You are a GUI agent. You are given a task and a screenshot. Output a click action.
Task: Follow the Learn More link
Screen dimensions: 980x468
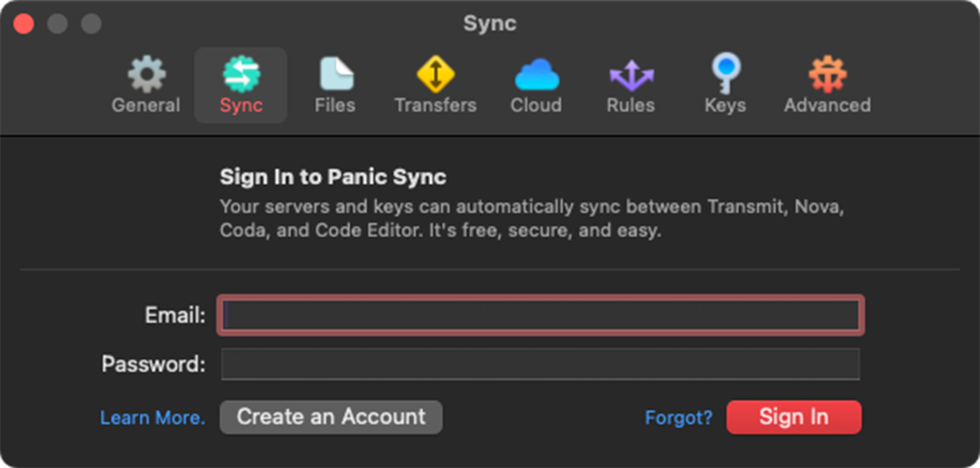tap(153, 417)
